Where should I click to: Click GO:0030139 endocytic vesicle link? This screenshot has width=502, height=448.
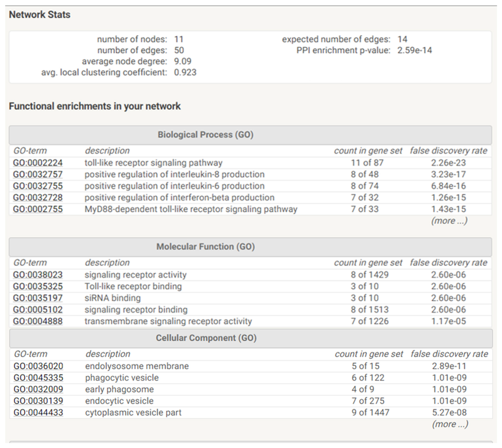[x=38, y=401]
